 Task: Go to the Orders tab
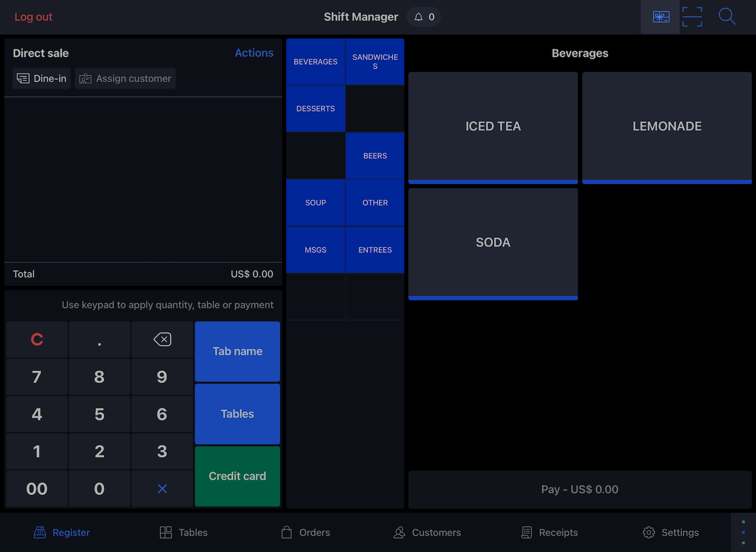(x=306, y=533)
